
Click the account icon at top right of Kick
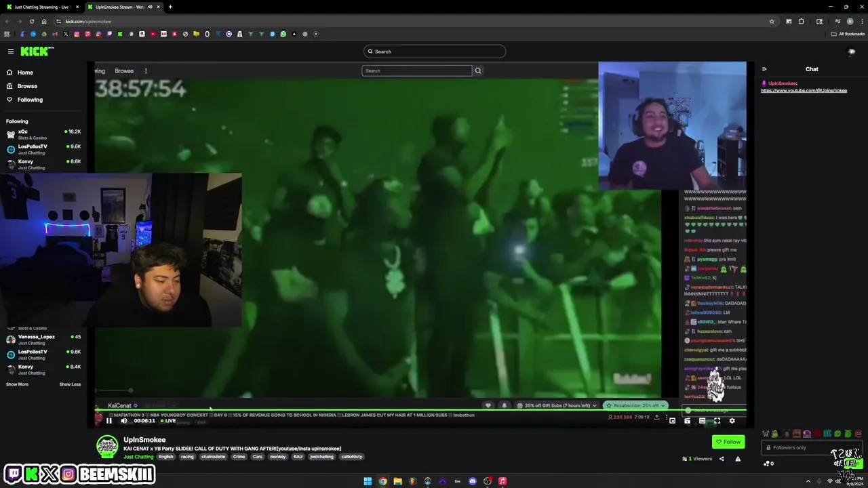coord(852,52)
